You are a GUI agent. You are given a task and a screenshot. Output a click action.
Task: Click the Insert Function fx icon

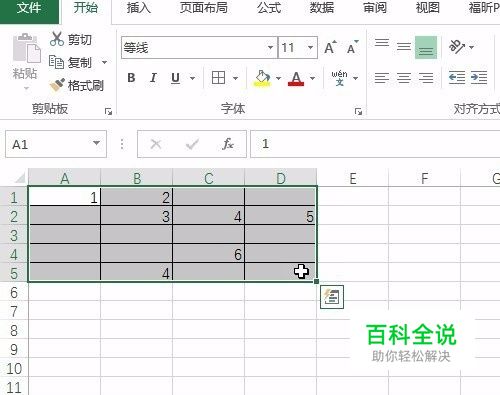[x=228, y=144]
